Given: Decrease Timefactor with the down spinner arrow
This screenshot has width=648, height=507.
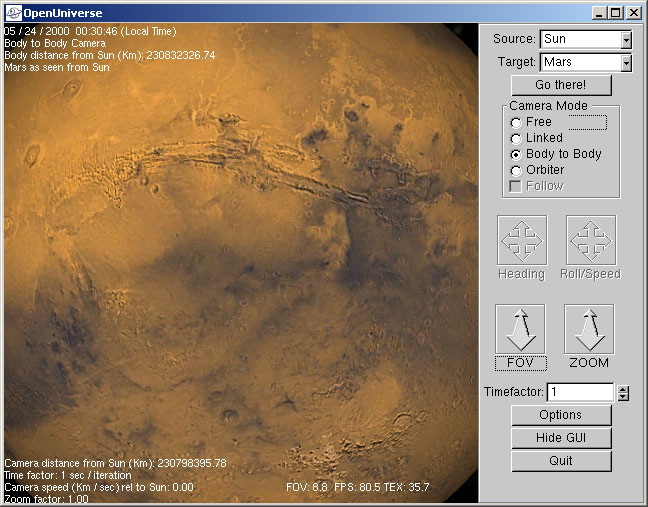Looking at the screenshot, I should [x=623, y=397].
